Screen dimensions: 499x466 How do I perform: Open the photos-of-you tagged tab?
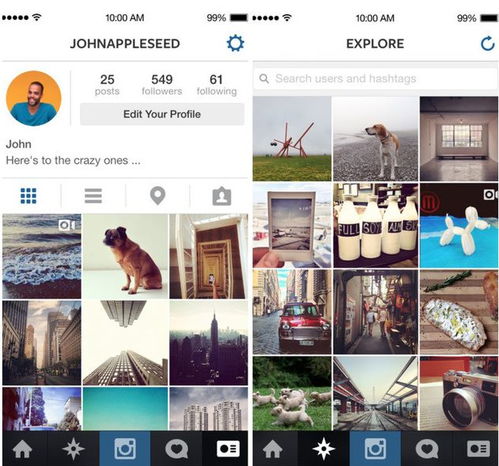(222, 196)
